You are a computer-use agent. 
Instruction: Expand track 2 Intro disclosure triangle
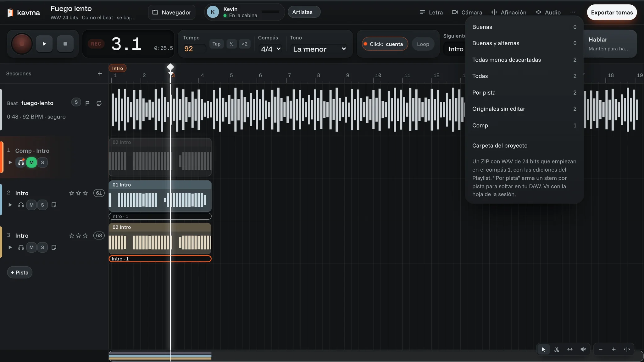[x=10, y=205]
